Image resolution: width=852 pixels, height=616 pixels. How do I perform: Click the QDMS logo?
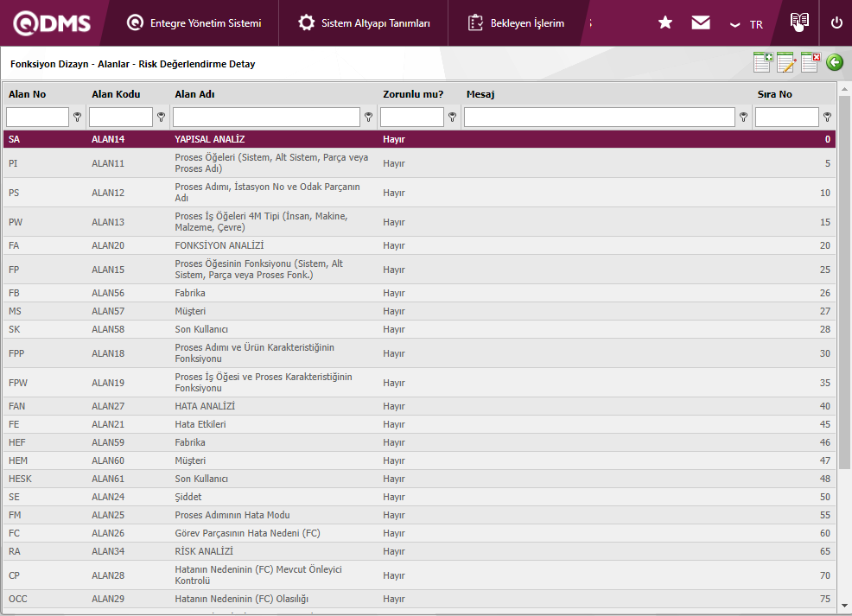pos(52,23)
